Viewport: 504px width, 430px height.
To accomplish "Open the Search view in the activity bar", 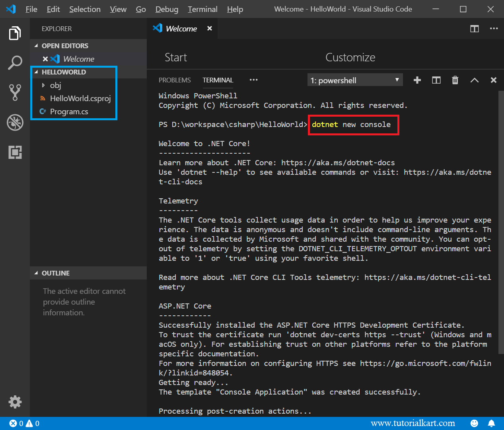I will pos(15,63).
